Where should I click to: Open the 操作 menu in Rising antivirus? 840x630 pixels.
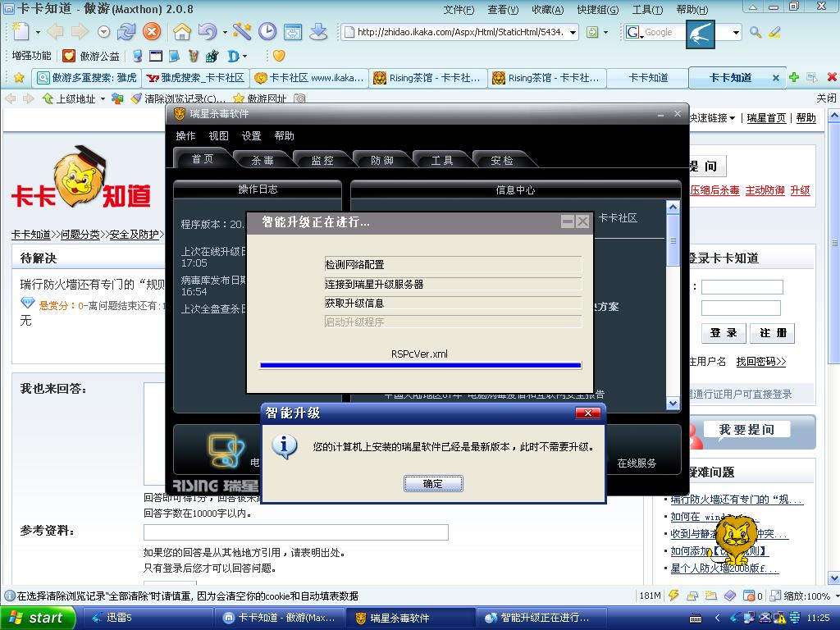click(x=185, y=135)
